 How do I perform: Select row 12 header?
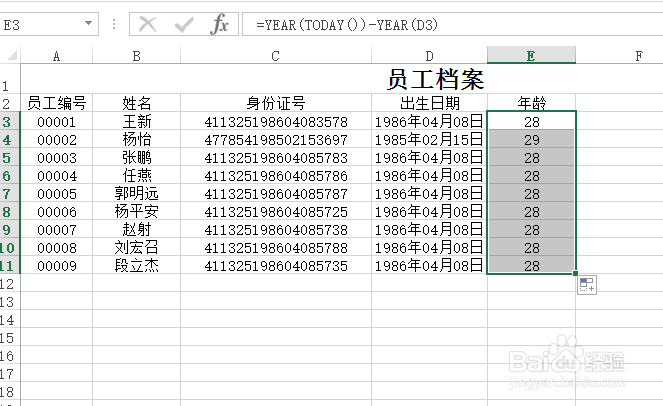click(10, 283)
